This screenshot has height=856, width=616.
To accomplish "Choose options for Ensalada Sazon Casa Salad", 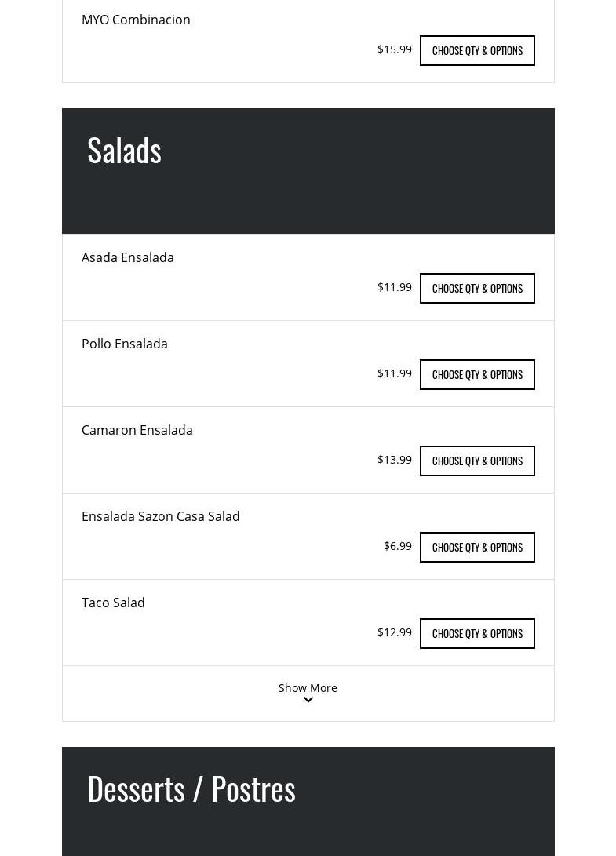I will [477, 547].
